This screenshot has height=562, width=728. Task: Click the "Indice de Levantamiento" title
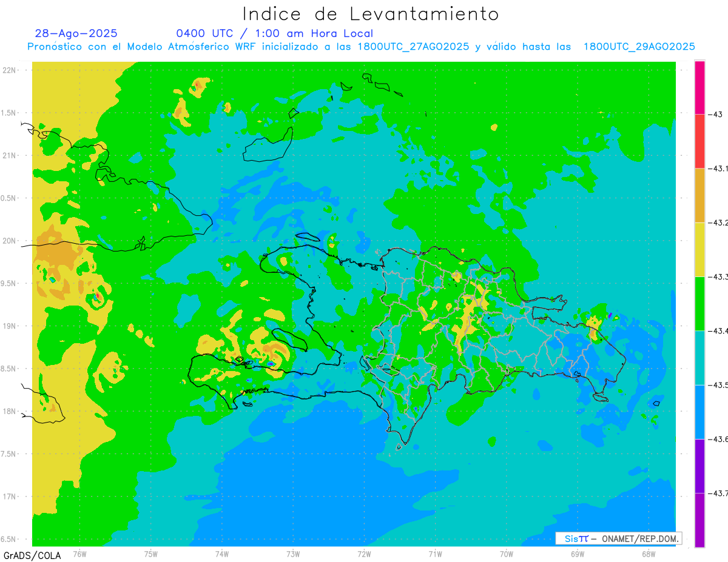371,14
